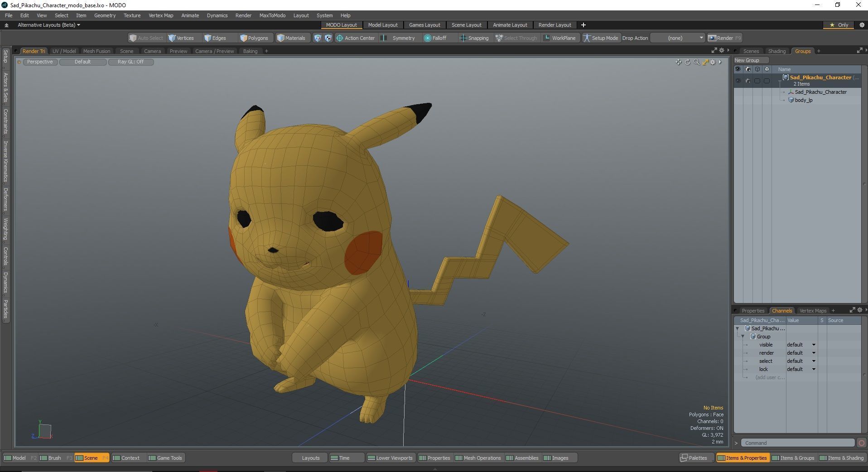Open the Deformers vertical sidebar tab
The image size is (868, 472).
tap(5, 199)
